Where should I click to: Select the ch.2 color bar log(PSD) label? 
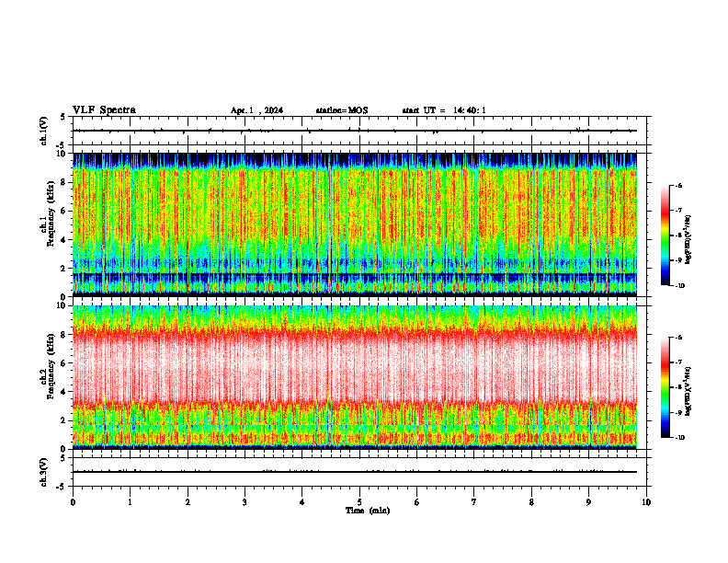pos(688,391)
